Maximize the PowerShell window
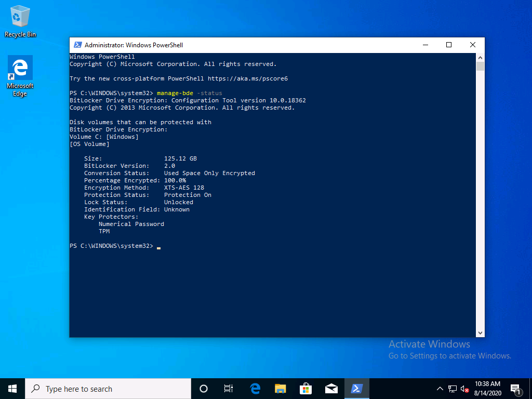532x399 pixels. (x=449, y=45)
